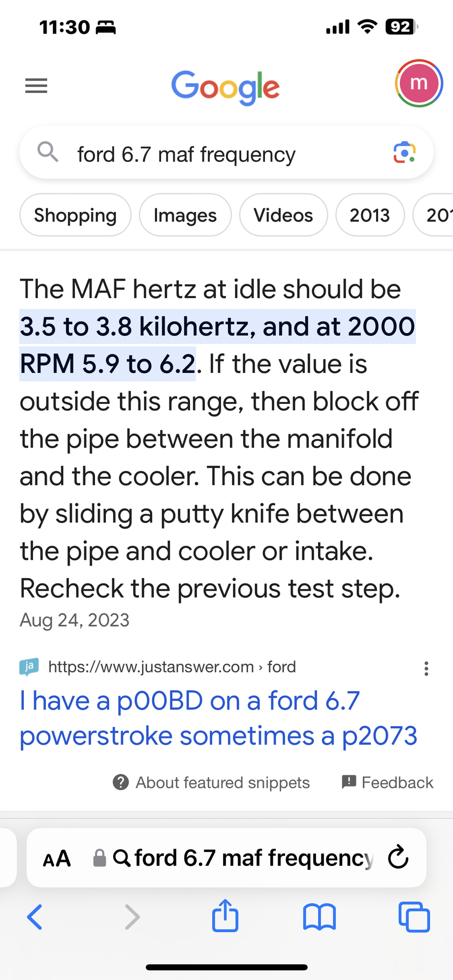Image resolution: width=453 pixels, height=980 pixels.
Task: Open Google Lens camera search
Action: pos(404,153)
